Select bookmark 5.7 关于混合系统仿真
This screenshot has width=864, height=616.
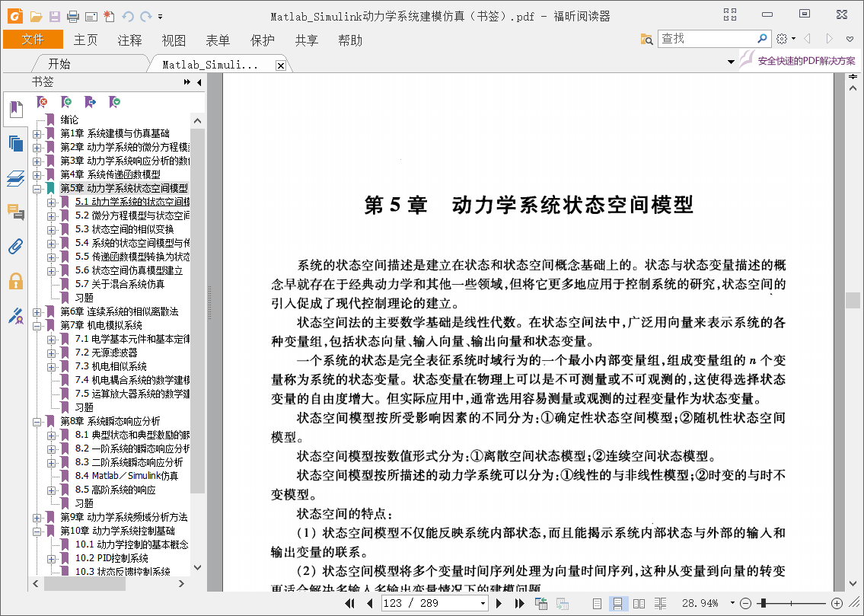[120, 284]
